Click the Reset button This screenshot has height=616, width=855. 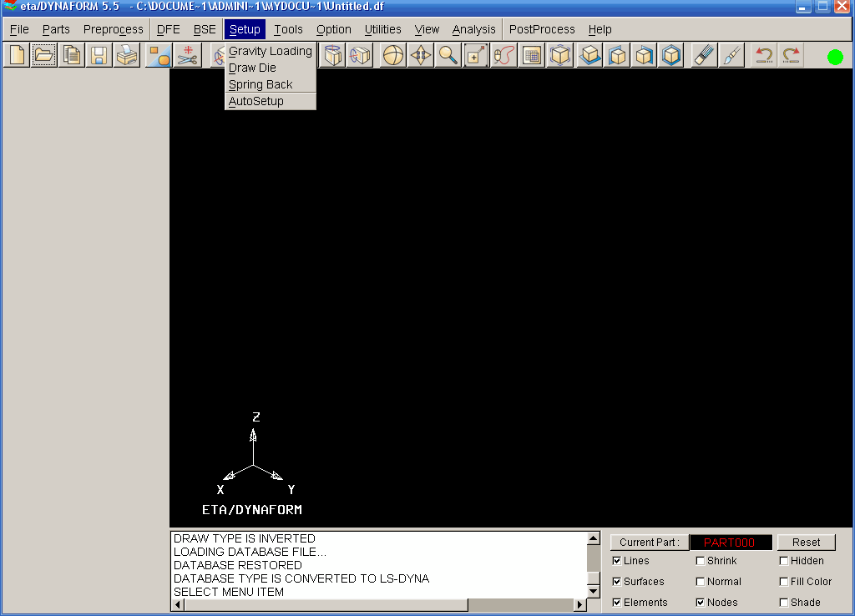tap(806, 543)
